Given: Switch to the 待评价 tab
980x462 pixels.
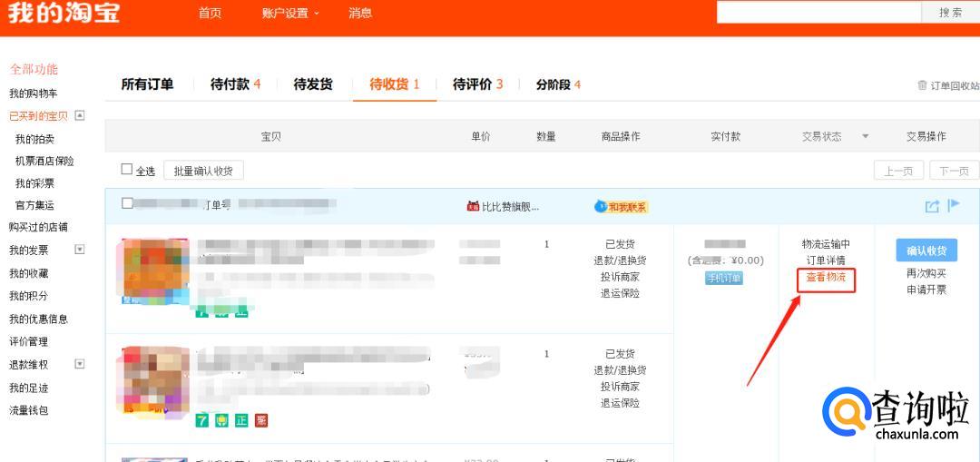Looking at the screenshot, I should 477,84.
